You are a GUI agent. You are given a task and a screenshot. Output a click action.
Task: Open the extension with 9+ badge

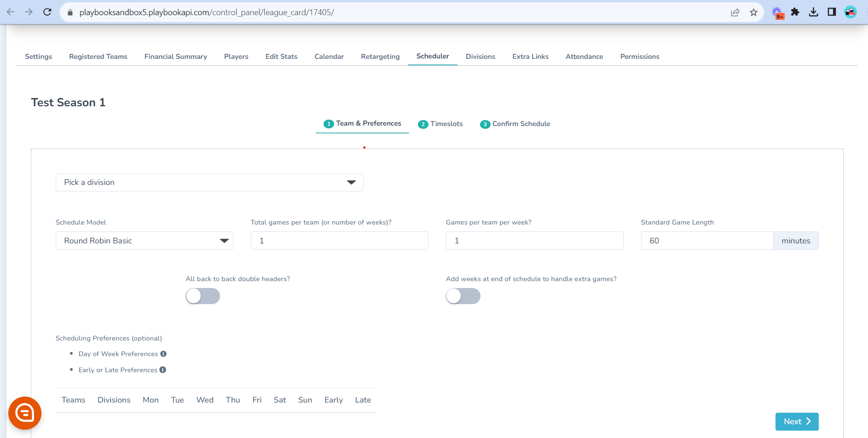(x=777, y=12)
